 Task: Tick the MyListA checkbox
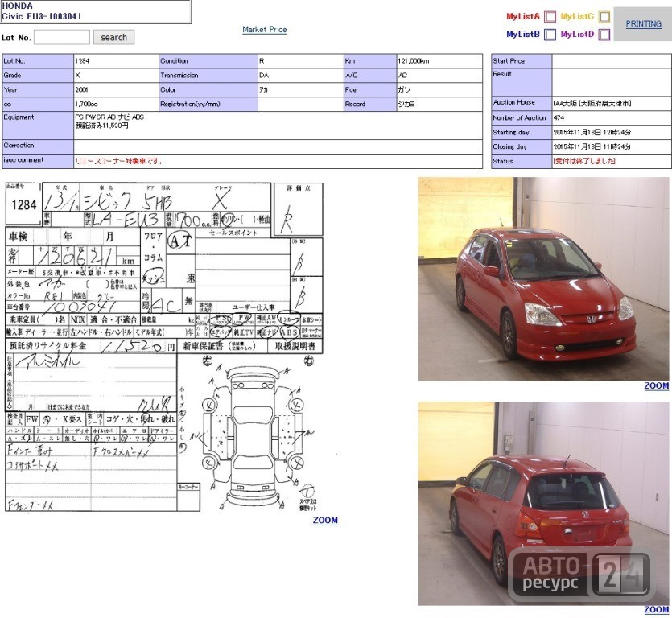pyautogui.click(x=550, y=17)
